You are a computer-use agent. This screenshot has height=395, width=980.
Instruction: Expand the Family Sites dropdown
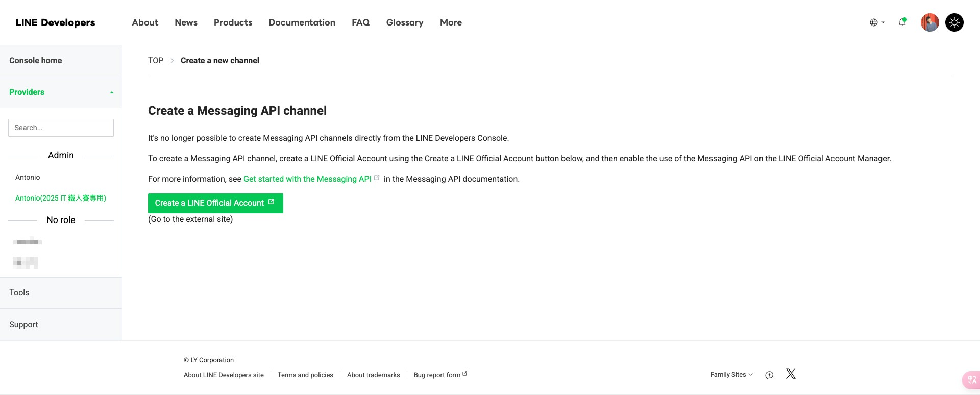[731, 375]
